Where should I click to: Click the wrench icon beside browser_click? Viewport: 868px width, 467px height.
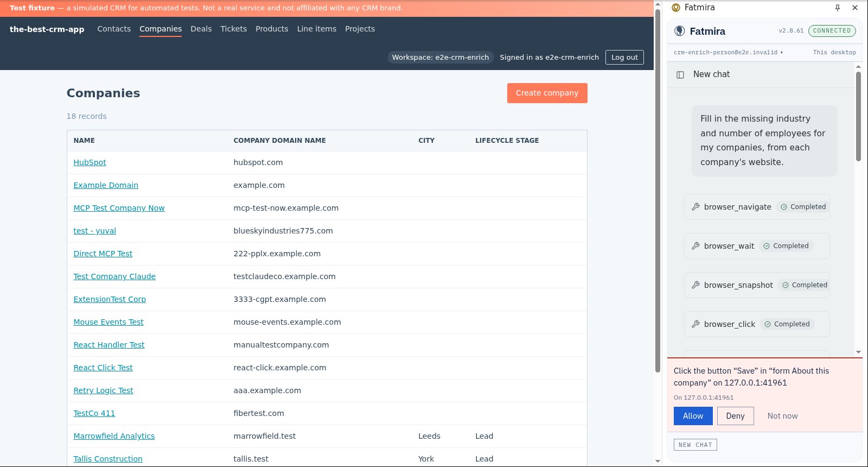695,324
